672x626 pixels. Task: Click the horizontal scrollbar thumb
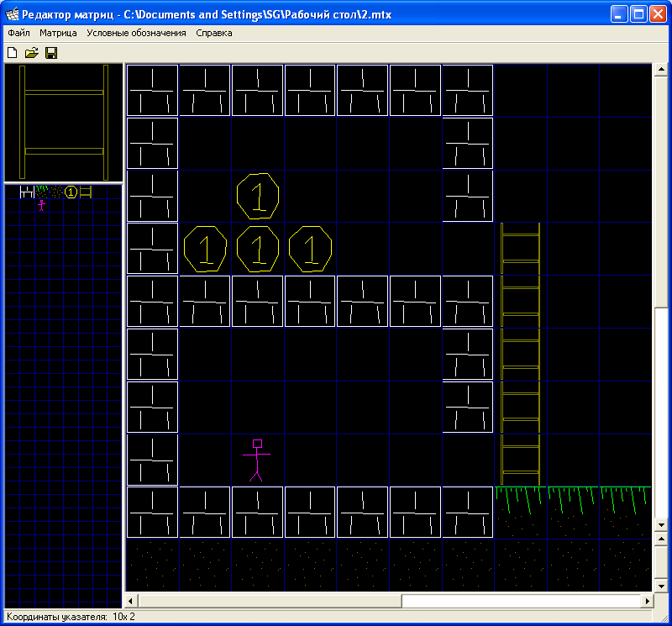270,601
